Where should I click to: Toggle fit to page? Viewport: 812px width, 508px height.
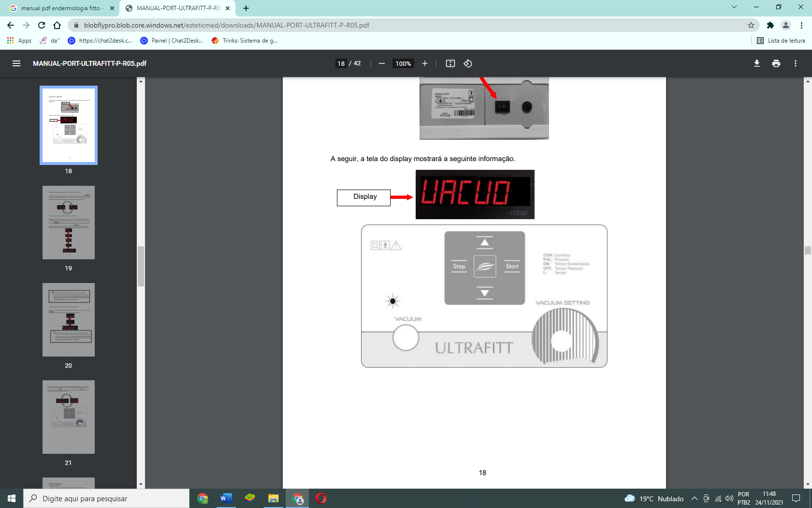[x=450, y=63]
